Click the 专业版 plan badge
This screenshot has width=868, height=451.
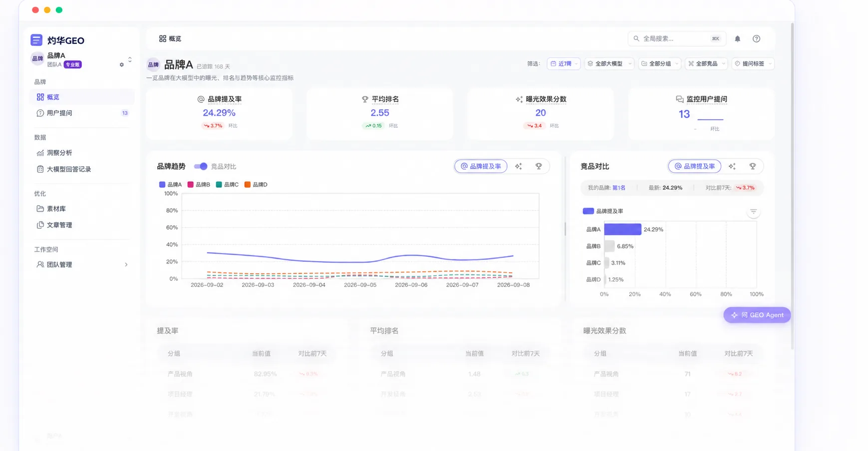[x=72, y=65]
